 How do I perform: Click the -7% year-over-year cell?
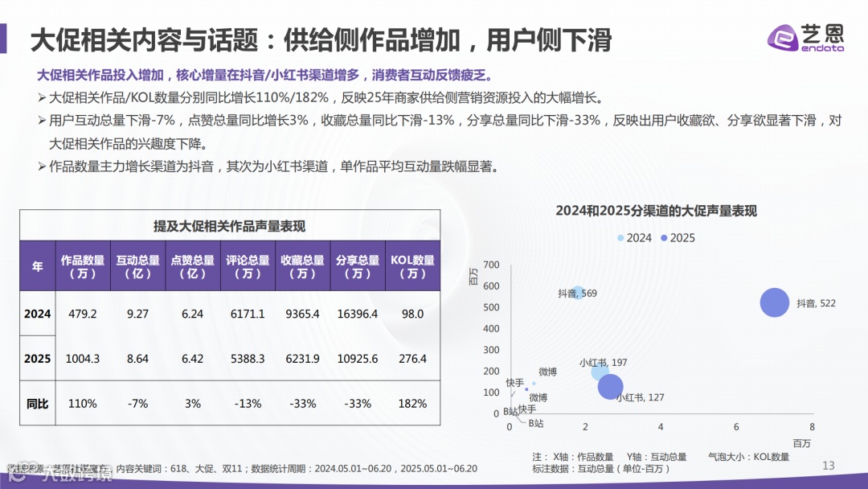pos(138,404)
